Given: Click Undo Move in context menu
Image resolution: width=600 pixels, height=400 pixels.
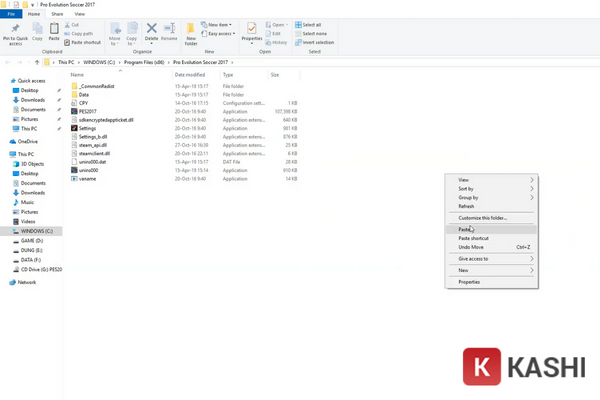Looking at the screenshot, I should [x=491, y=247].
